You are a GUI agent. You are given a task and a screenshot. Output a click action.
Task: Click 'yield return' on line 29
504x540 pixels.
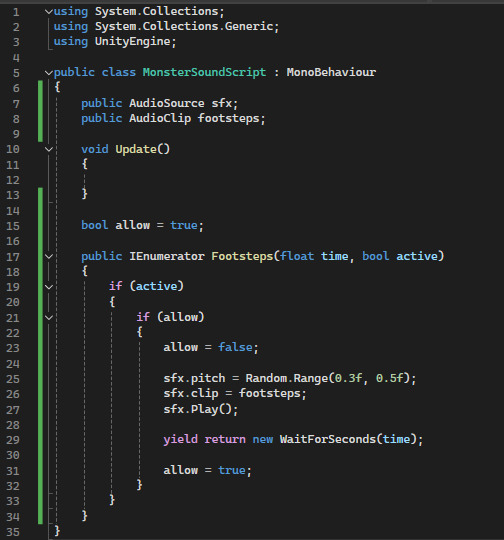(x=204, y=439)
